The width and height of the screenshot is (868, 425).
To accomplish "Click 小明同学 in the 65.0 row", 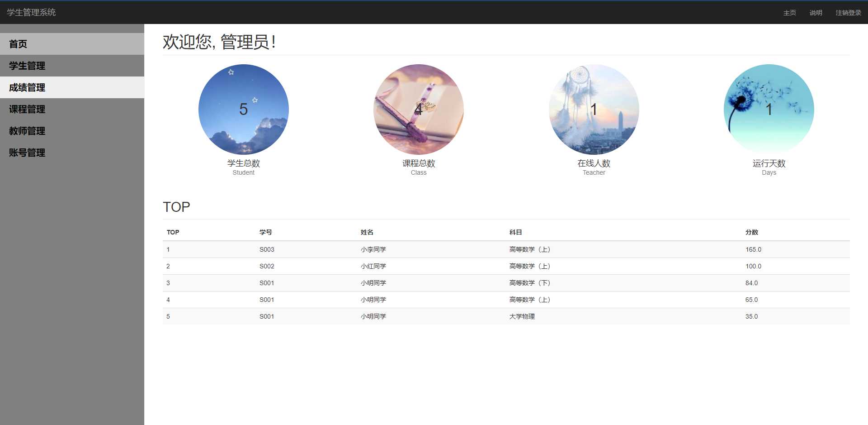I will [x=373, y=300].
